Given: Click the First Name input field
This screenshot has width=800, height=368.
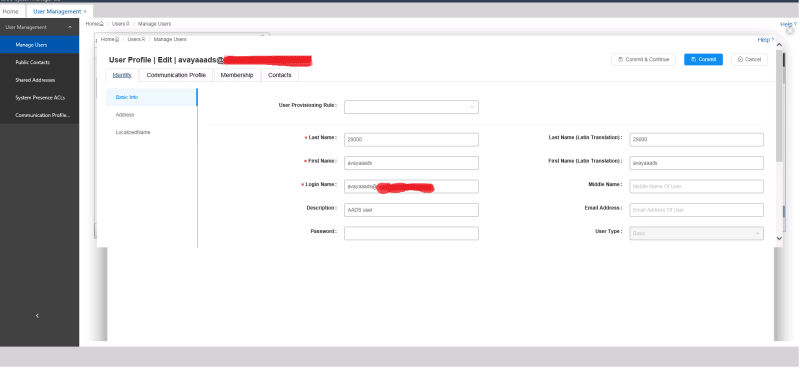Looking at the screenshot, I should pyautogui.click(x=411, y=163).
